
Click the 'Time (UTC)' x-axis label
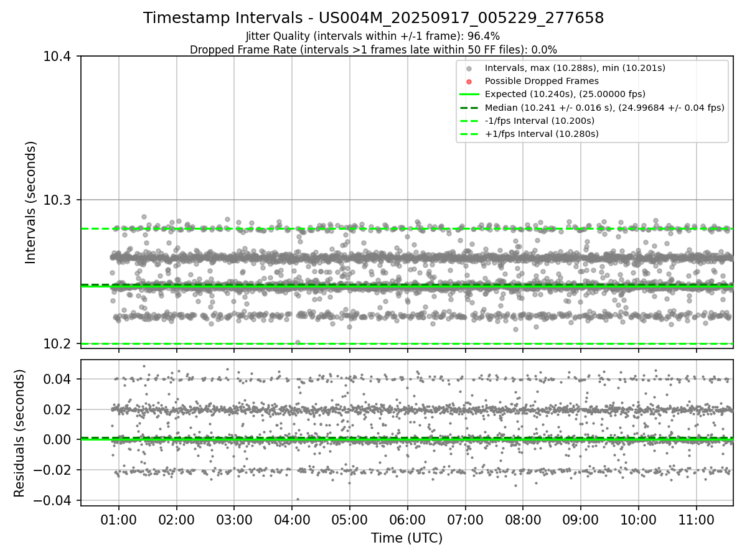[406, 538]
